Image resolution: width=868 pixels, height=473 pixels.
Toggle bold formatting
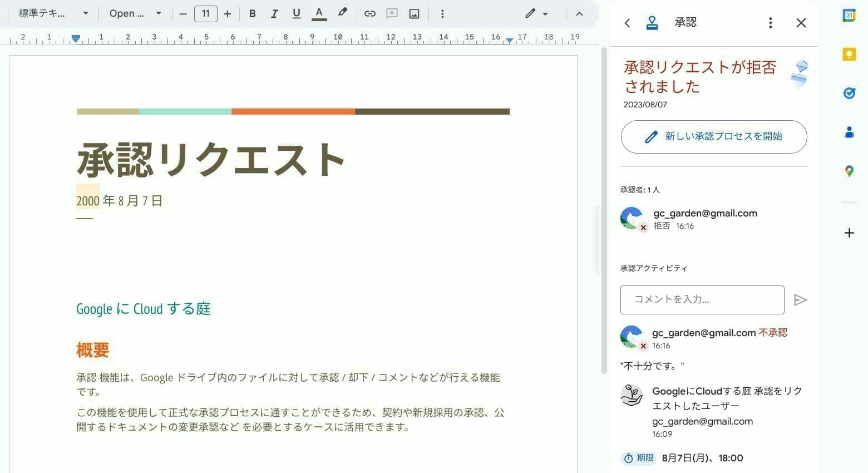252,14
